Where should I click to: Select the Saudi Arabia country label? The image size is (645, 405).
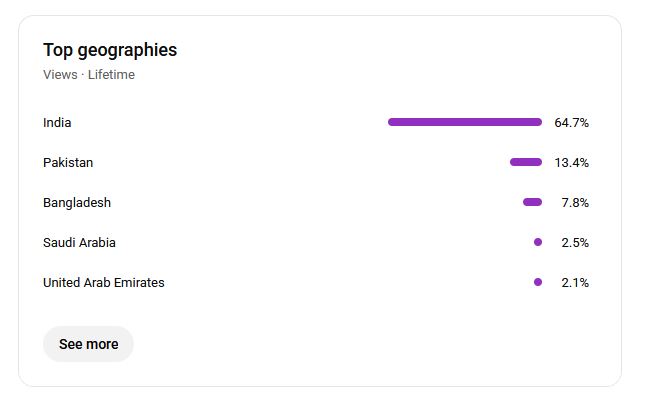79,243
